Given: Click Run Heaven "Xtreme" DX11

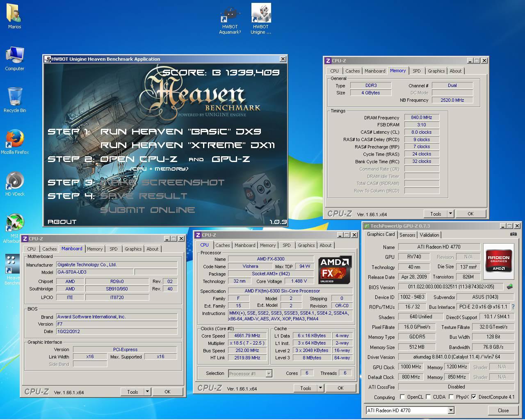Looking at the screenshot, I should (187, 145).
